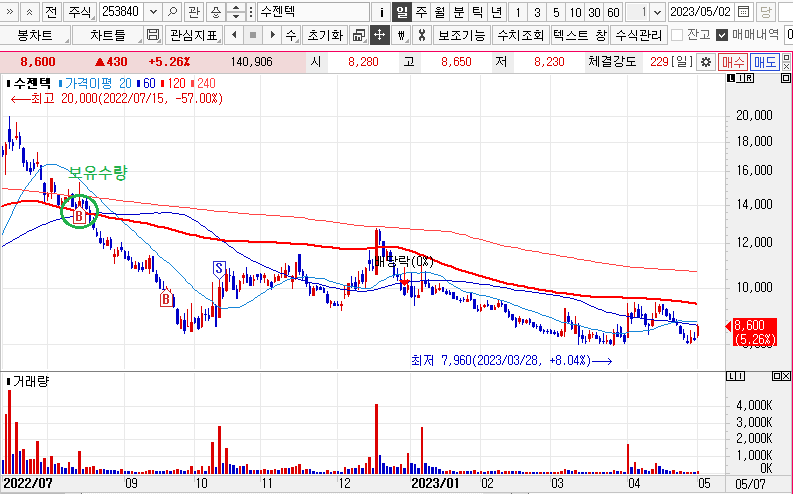Image resolution: width=793 pixels, height=494 pixels.
Task: Select the 1 interval button
Action: [x=518, y=12]
